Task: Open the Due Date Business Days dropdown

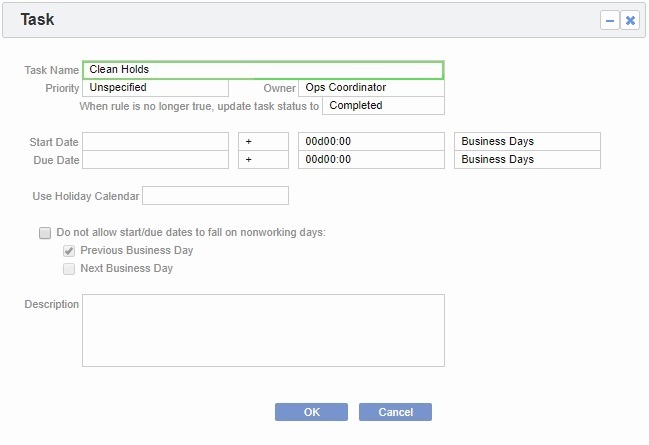Action: pos(527,160)
